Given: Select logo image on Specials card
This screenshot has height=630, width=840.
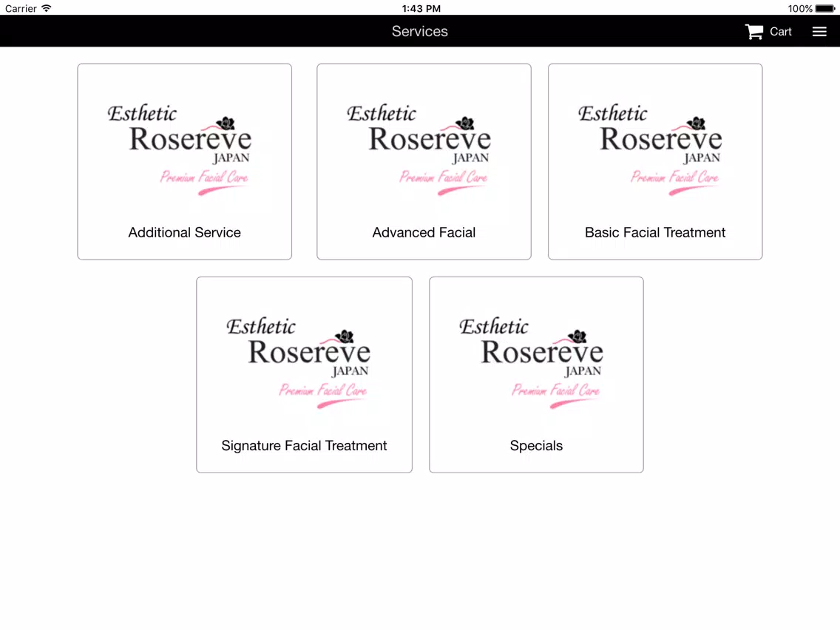Looking at the screenshot, I should click(x=532, y=363).
